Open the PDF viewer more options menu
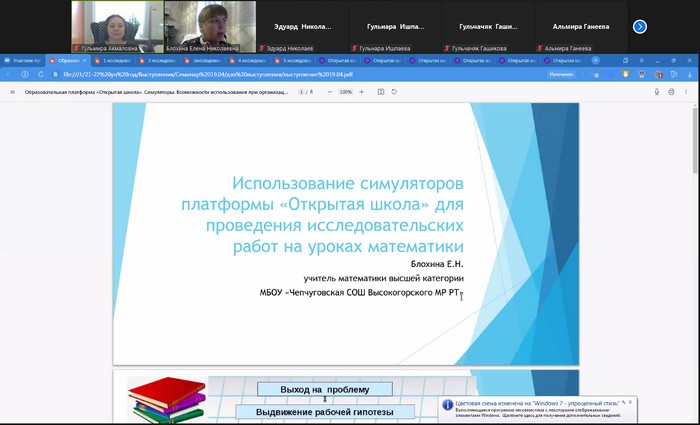The width and height of the screenshot is (700, 425). 686,92
